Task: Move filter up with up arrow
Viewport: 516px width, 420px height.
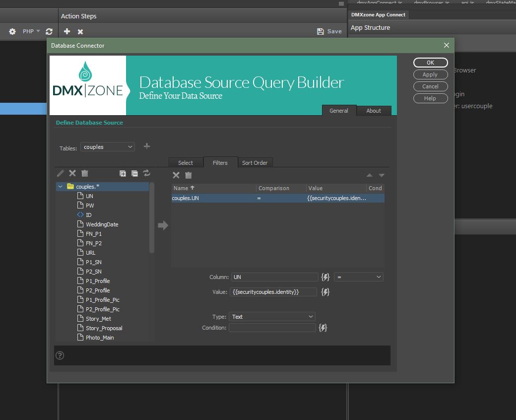Action: [370, 175]
